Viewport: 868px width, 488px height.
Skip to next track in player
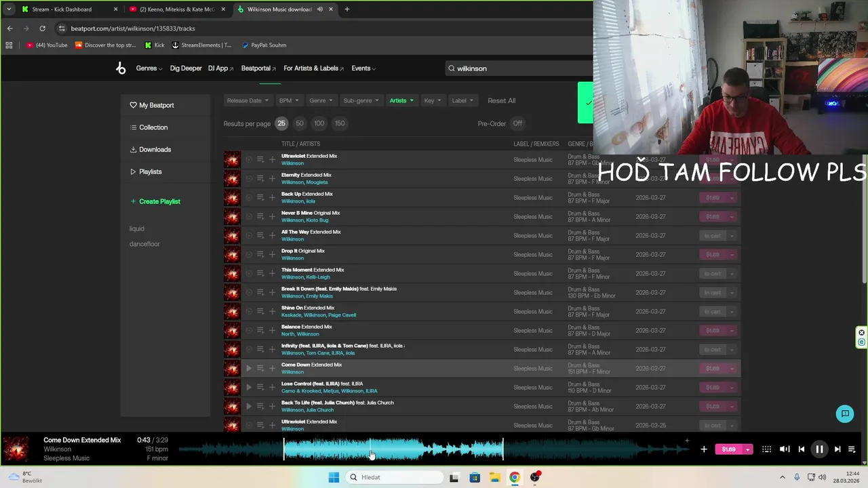click(837, 449)
